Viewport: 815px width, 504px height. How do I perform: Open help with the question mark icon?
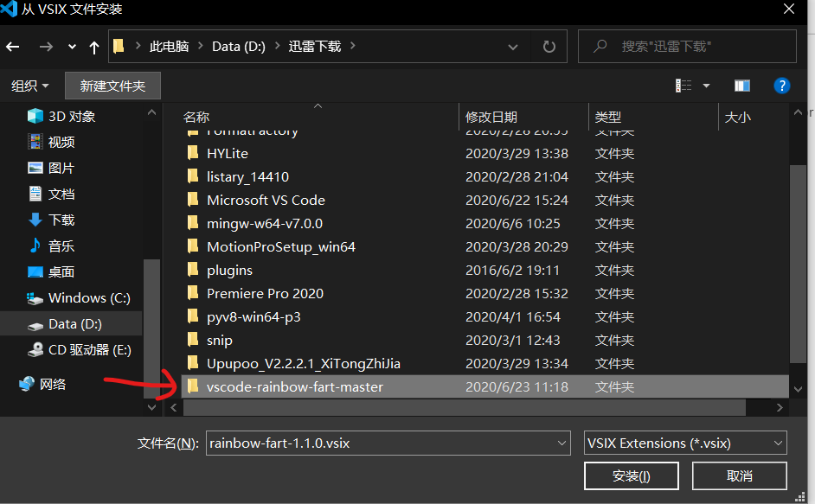pos(782,86)
